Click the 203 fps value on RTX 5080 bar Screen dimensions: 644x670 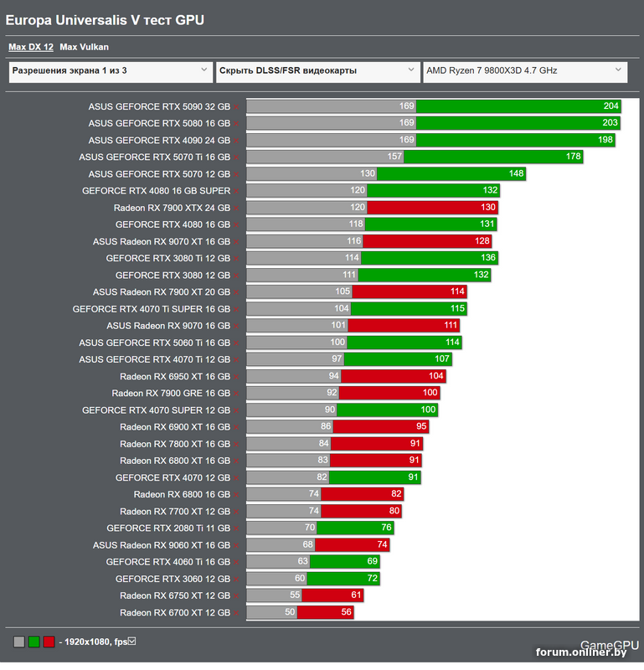pyautogui.click(x=610, y=122)
